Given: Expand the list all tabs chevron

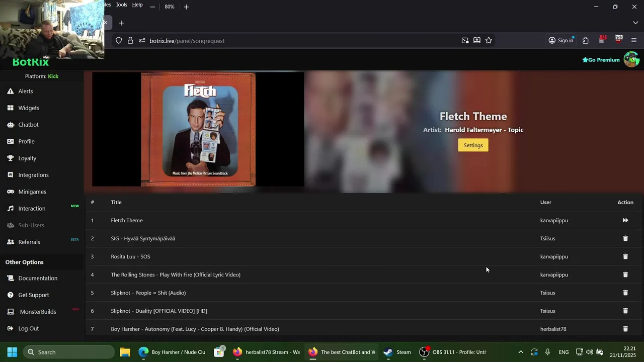Looking at the screenshot, I should pyautogui.click(x=635, y=23).
